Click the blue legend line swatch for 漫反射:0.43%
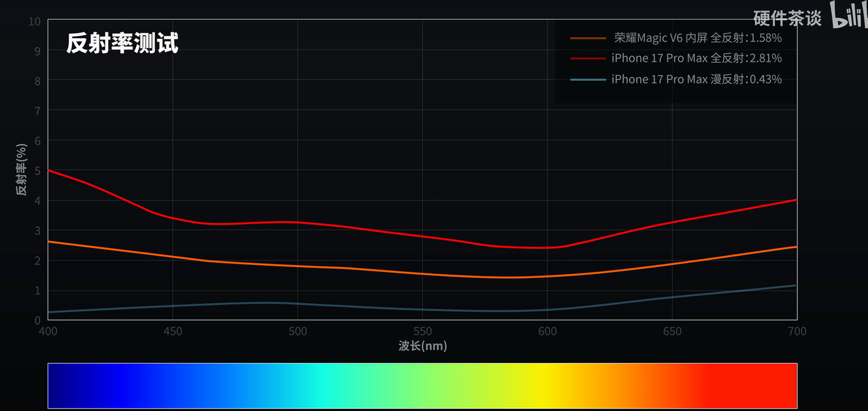868x411 pixels. [588, 80]
